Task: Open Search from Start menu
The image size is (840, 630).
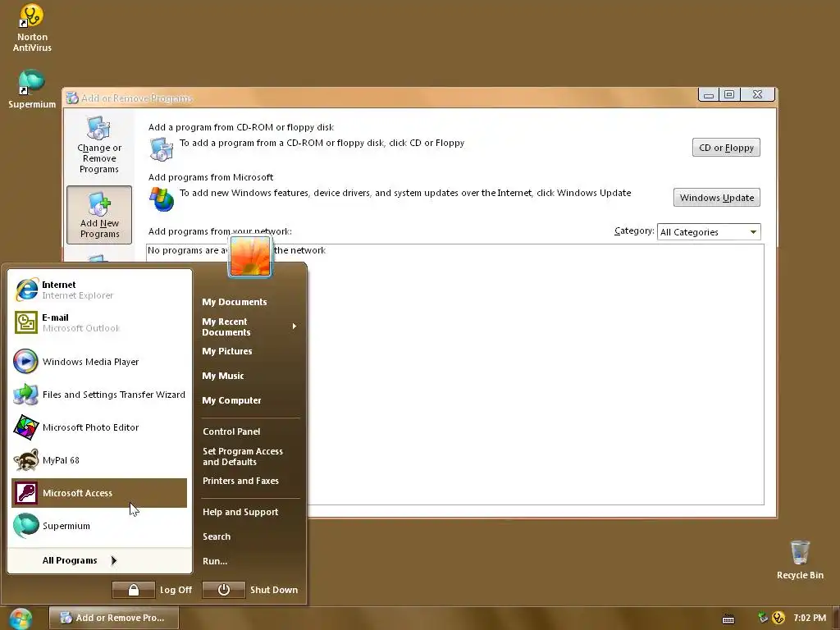Action: (217, 536)
